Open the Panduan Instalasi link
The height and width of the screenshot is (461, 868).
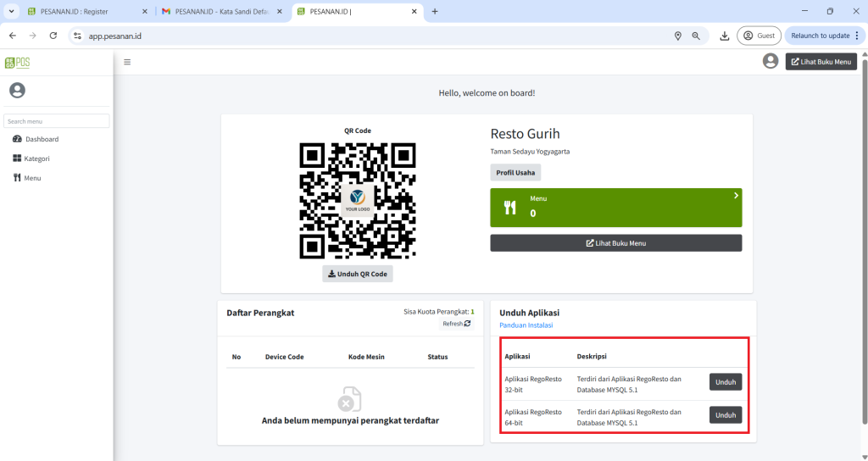click(526, 325)
